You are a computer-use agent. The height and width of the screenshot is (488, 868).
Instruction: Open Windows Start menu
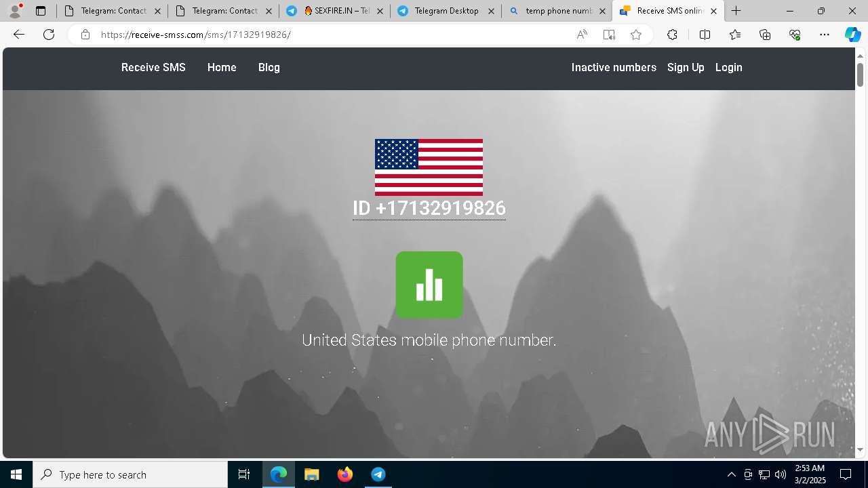point(16,474)
